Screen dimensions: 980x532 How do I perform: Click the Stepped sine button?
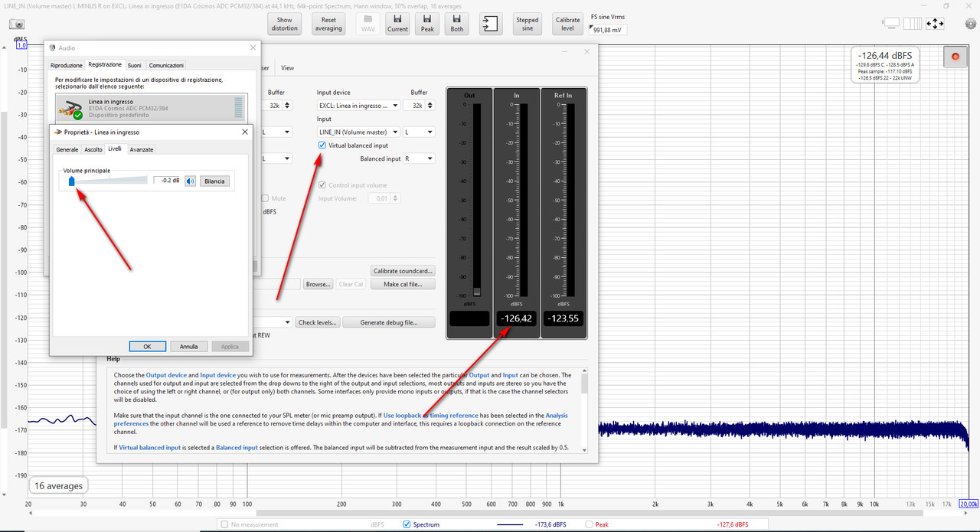(x=528, y=24)
